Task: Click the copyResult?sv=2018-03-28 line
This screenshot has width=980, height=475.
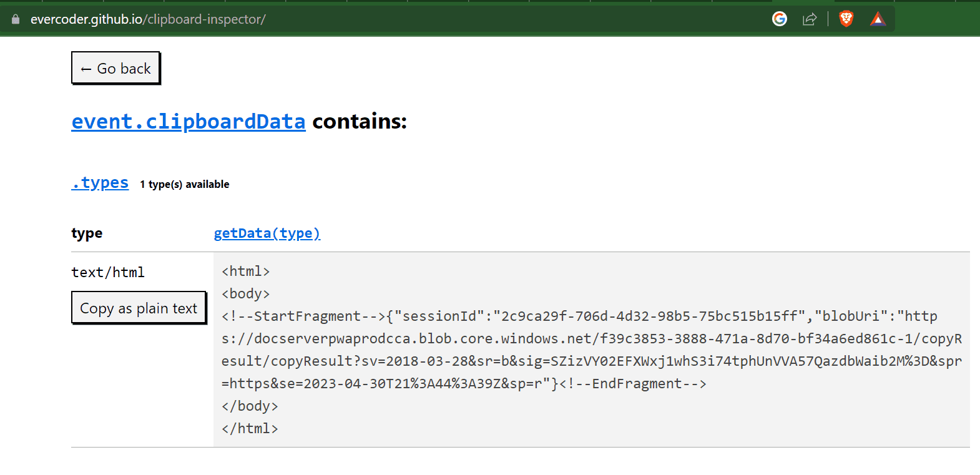Action: pos(592,361)
